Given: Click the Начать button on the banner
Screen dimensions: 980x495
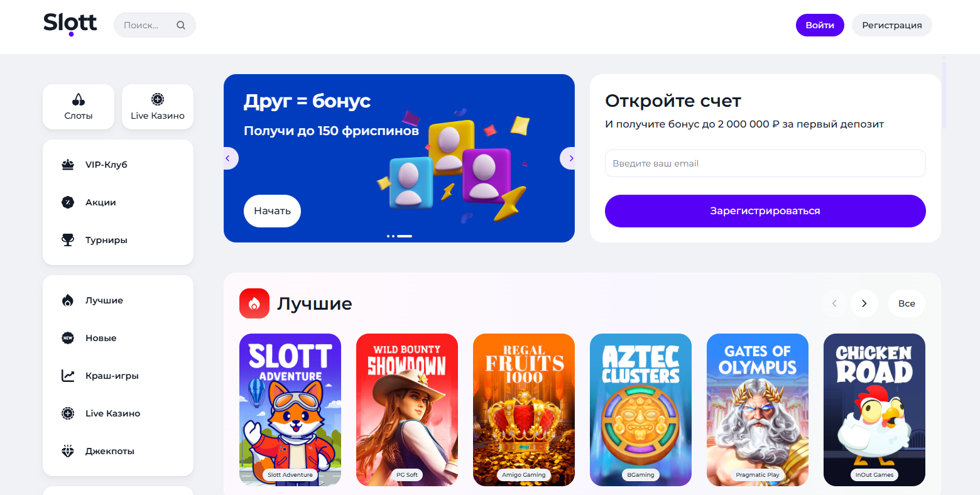Looking at the screenshot, I should [x=272, y=211].
